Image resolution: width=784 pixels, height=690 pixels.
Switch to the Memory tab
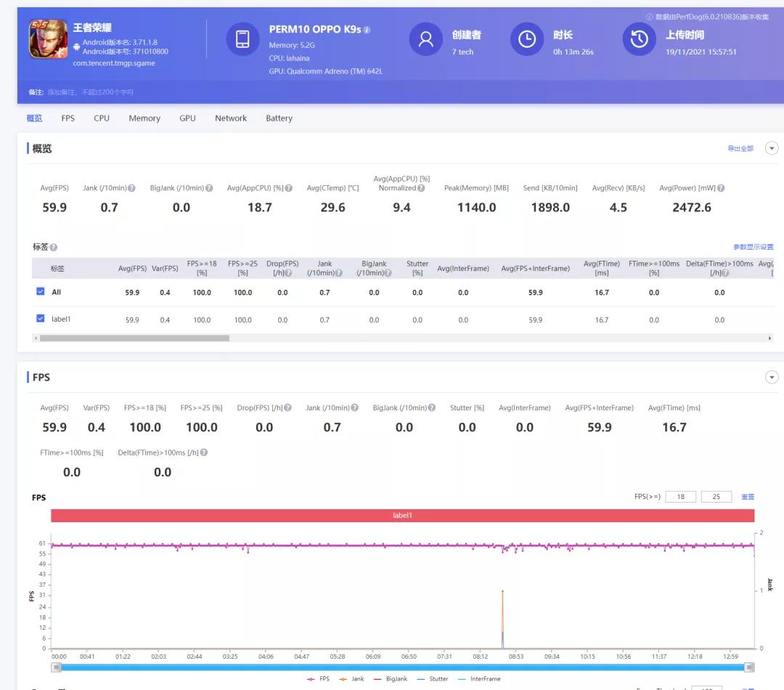tap(144, 118)
